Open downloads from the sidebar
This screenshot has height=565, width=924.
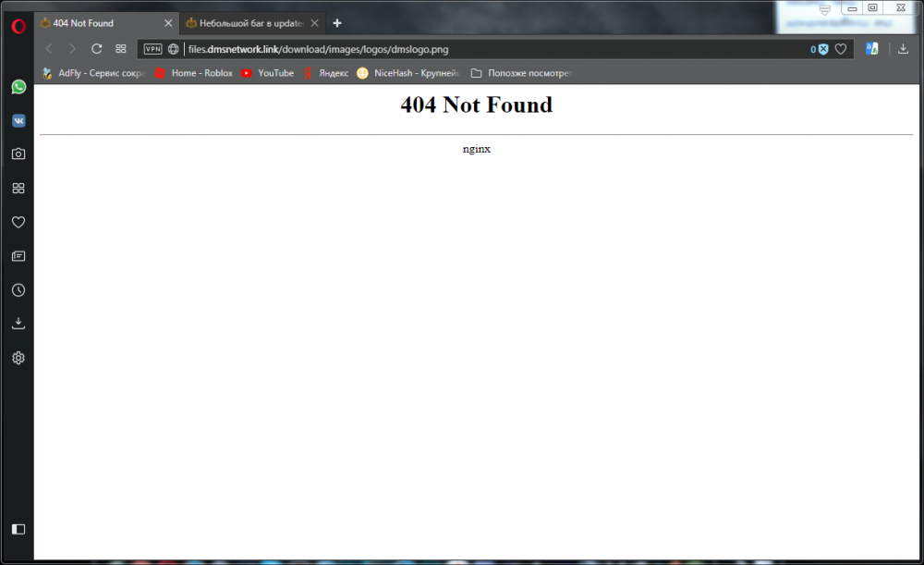point(18,324)
